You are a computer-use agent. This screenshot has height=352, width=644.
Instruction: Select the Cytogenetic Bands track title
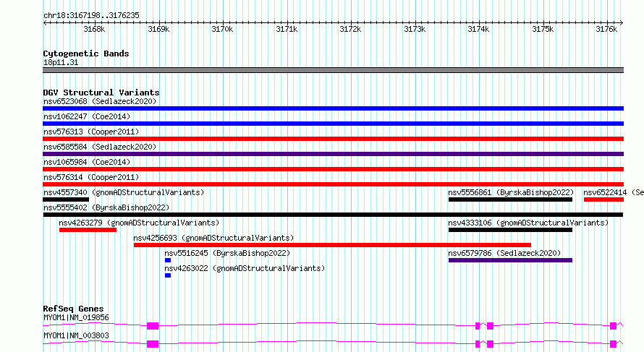click(x=86, y=53)
